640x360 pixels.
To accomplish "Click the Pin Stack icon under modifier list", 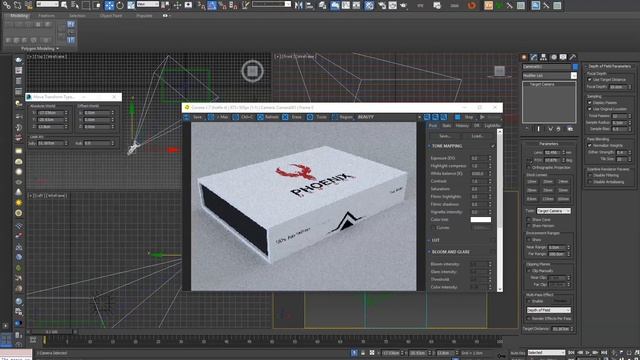I will coord(527,129).
